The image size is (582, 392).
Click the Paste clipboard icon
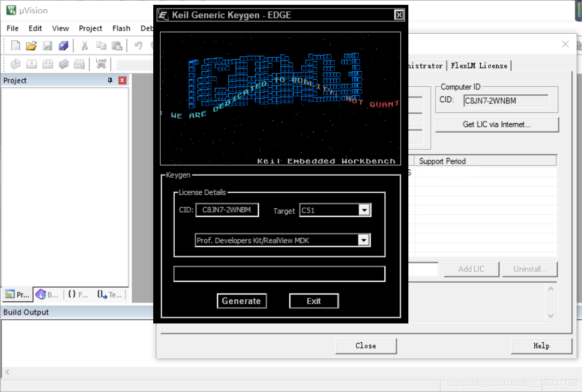(117, 46)
